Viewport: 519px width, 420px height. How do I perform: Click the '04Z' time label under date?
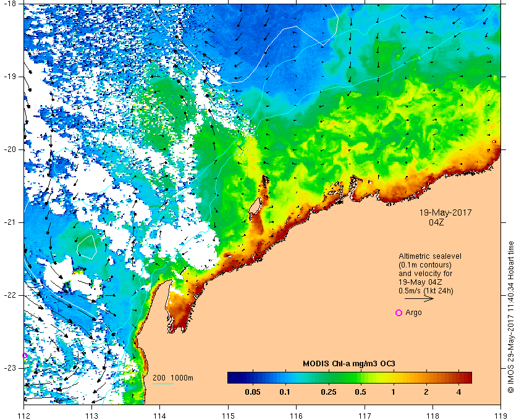click(436, 222)
